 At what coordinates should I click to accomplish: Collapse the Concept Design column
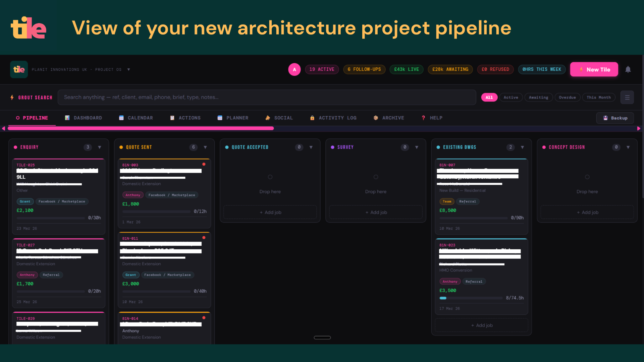[x=628, y=147]
